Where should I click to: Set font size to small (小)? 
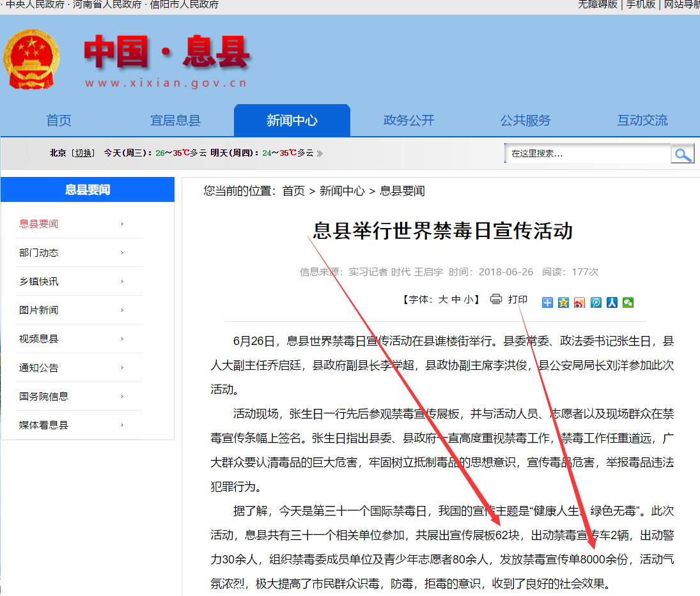pos(469,300)
